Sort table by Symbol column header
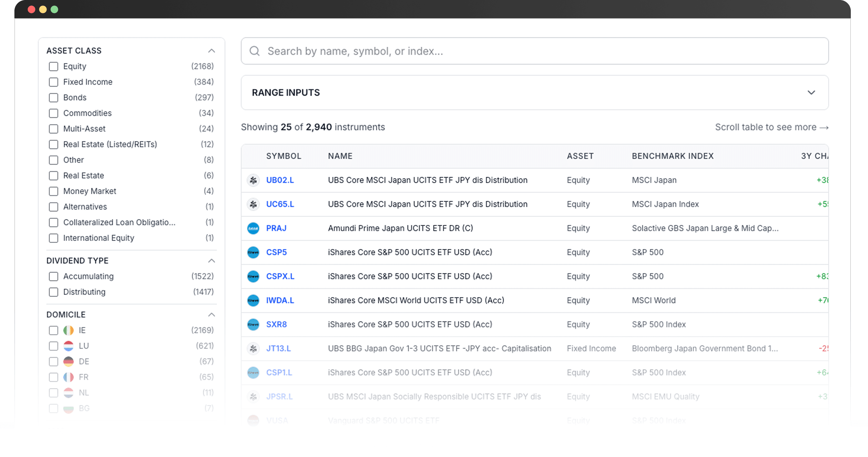Image resolution: width=868 pixels, height=457 pixels. (x=284, y=156)
